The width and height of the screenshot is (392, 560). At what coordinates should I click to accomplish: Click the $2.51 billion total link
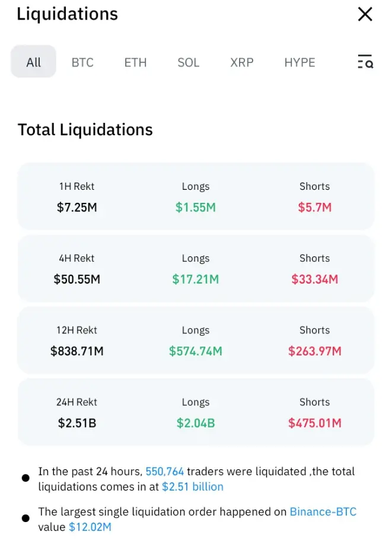pos(193,487)
